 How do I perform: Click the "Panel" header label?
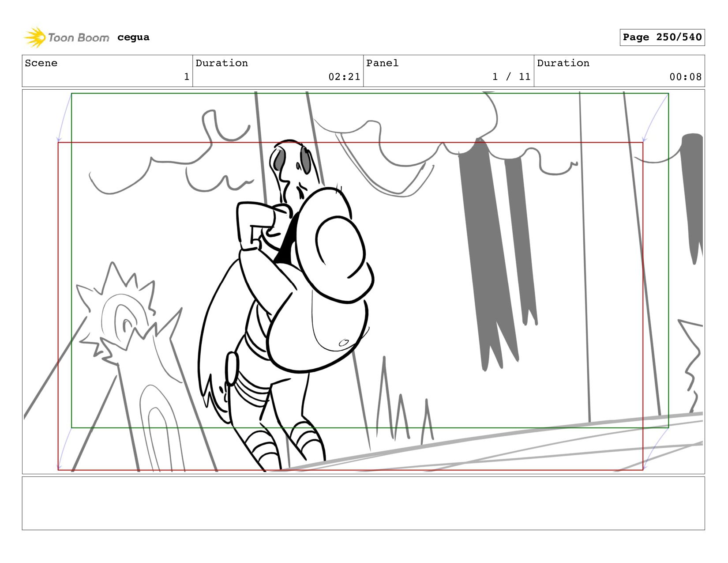tap(383, 63)
